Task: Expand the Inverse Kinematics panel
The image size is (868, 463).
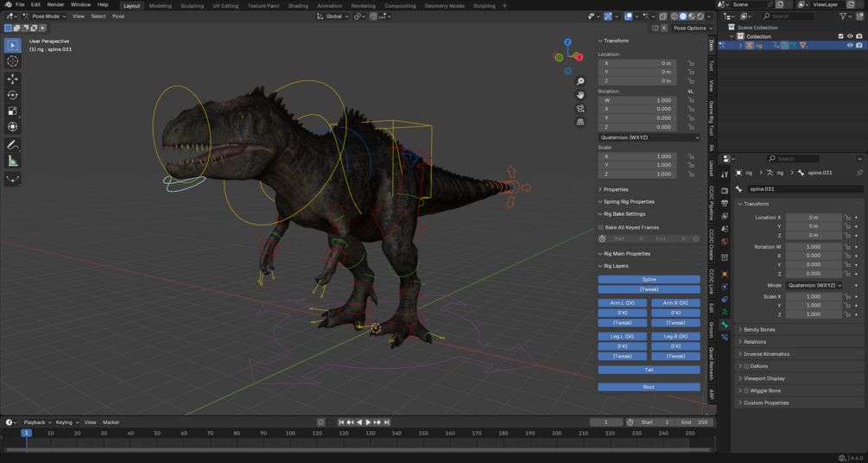Action: (x=767, y=353)
